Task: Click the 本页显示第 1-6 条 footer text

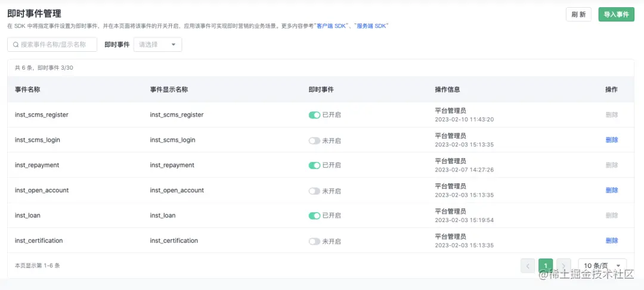Action: point(38,266)
